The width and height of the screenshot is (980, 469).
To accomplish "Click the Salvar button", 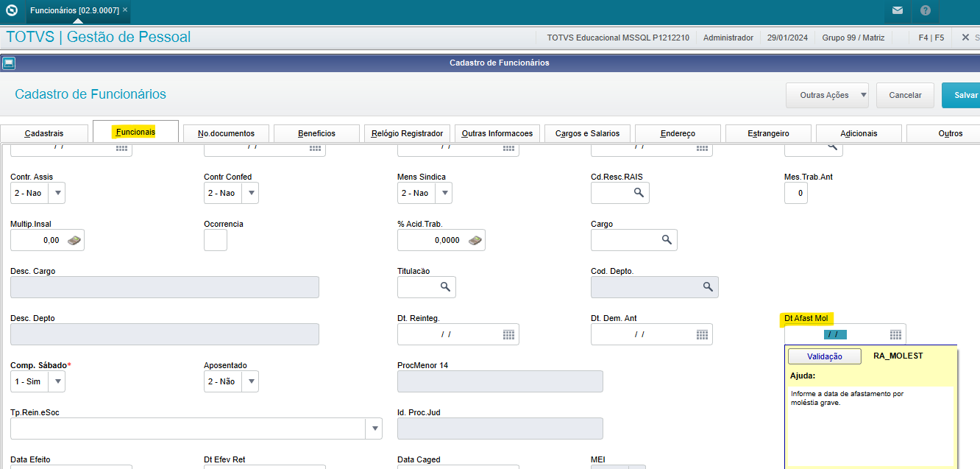I will pos(961,95).
